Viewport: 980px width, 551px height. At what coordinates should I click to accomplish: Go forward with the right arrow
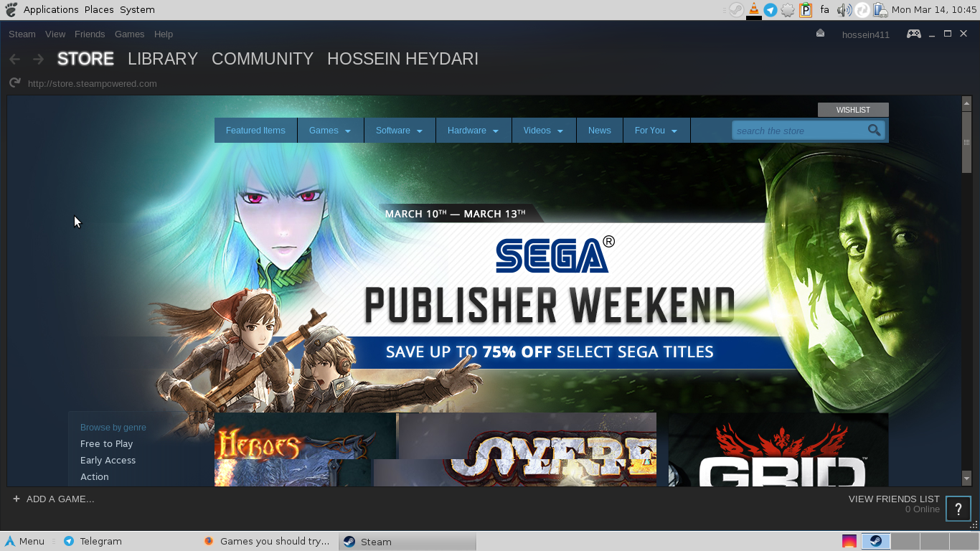coord(39,60)
